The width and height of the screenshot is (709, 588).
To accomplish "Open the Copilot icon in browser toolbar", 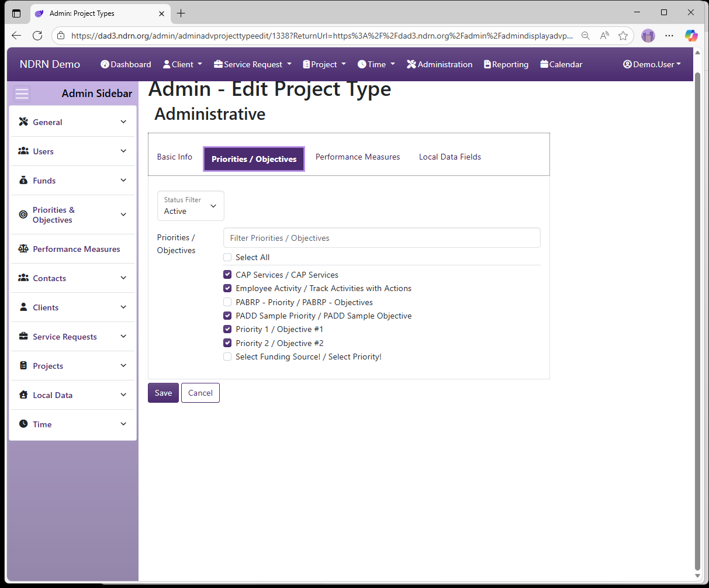I will (691, 36).
